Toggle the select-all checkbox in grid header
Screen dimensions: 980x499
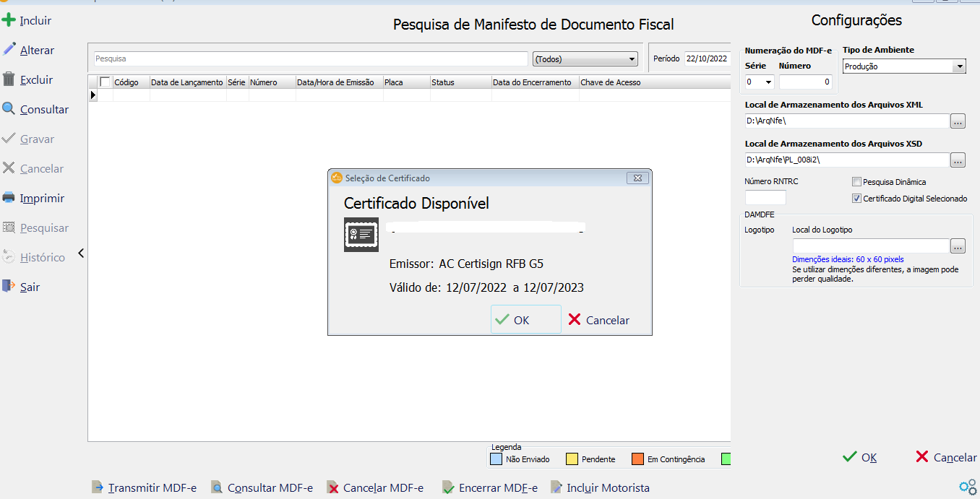coord(105,82)
